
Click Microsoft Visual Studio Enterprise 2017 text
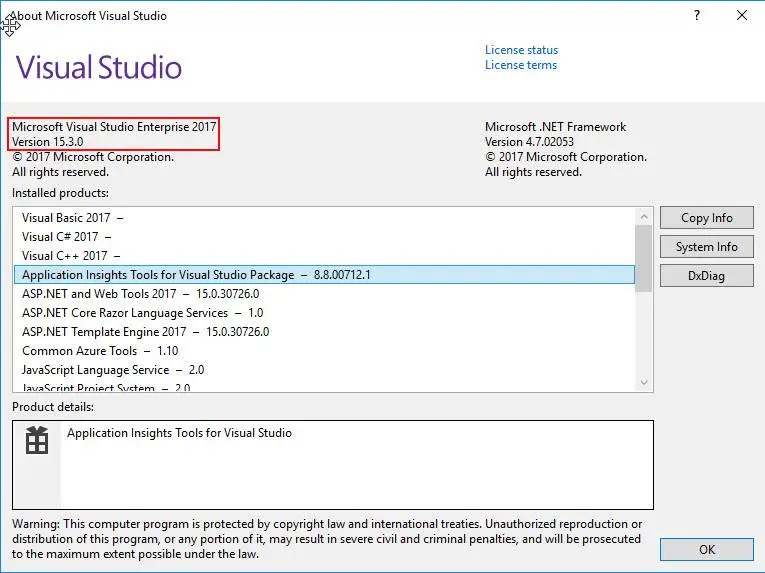point(114,127)
